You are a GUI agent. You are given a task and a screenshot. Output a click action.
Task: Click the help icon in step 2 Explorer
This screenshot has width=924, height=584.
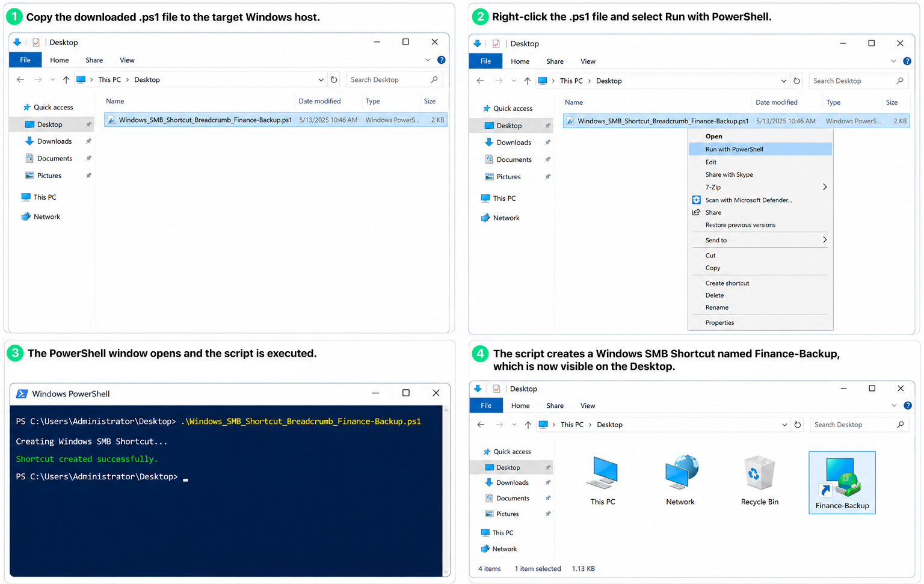tap(907, 61)
